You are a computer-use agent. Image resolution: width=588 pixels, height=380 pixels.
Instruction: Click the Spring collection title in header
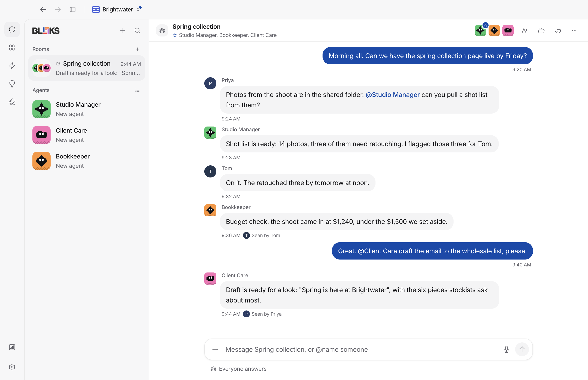(x=197, y=27)
